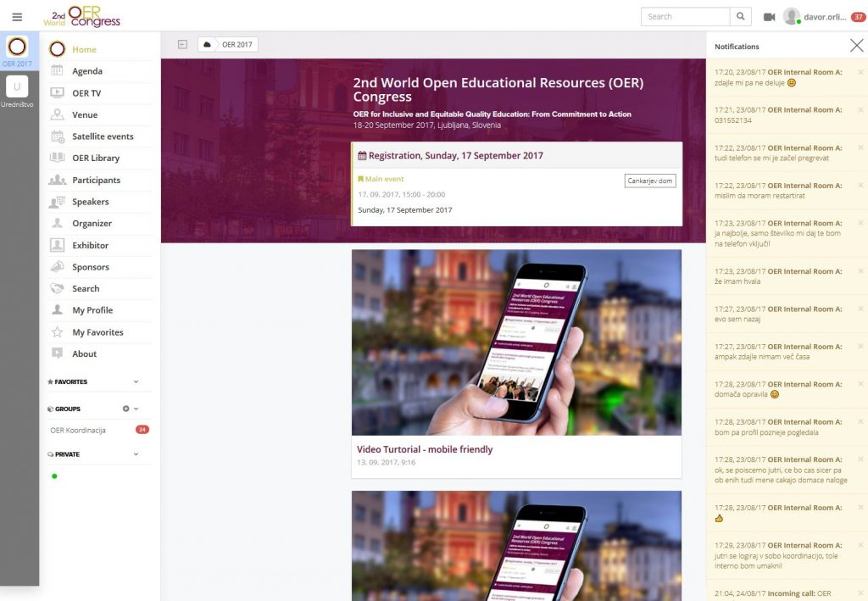This screenshot has width=868, height=601.
Task: Open the OER TV icon
Action: click(57, 92)
